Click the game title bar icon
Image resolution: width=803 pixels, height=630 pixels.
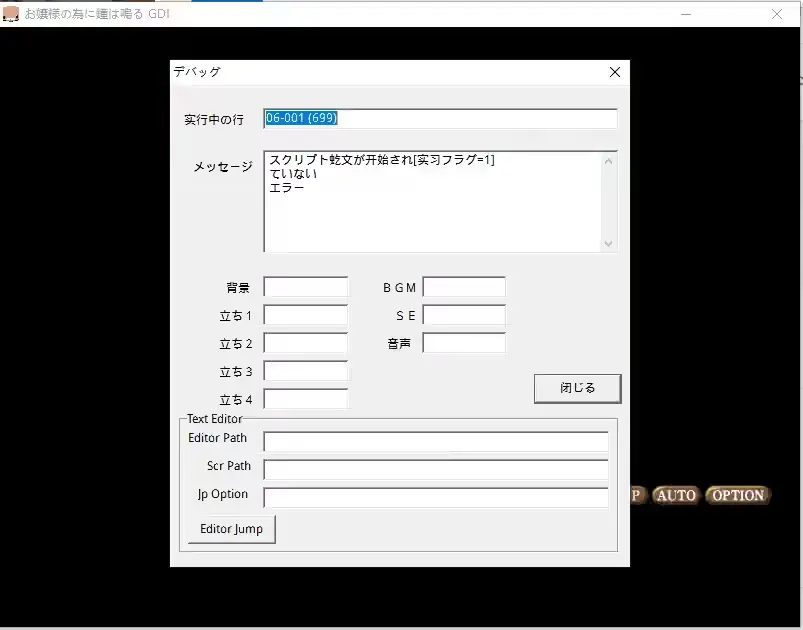tap(11, 14)
